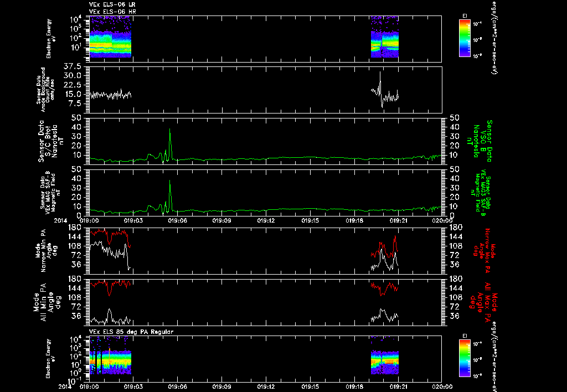Click the 'VEx ELS-06 HR' title text
This screenshot has height=392, width=567.
(112, 12)
